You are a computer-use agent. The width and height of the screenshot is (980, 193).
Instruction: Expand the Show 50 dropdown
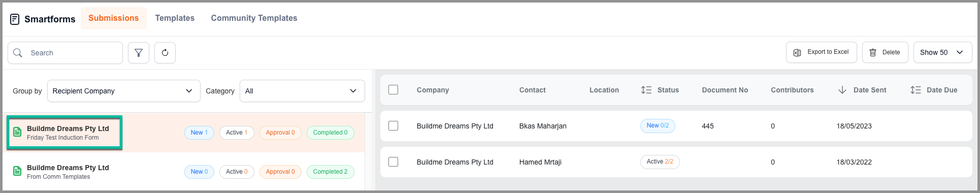(942, 52)
